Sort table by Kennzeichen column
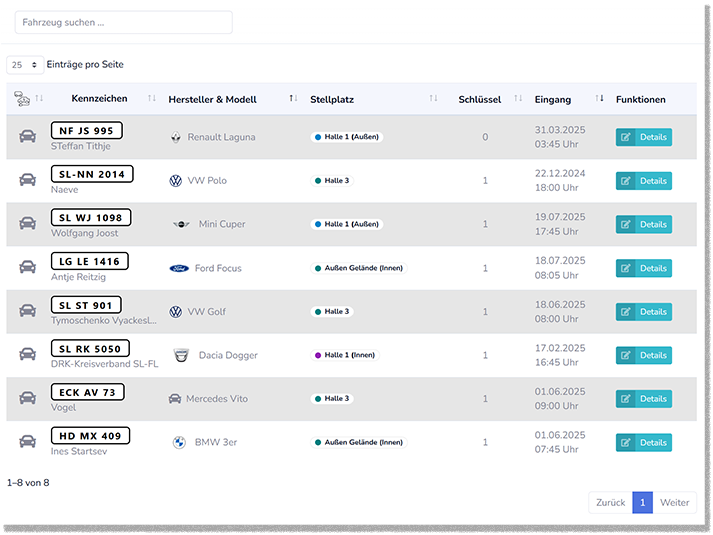This screenshot has height=535, width=713. click(99, 99)
